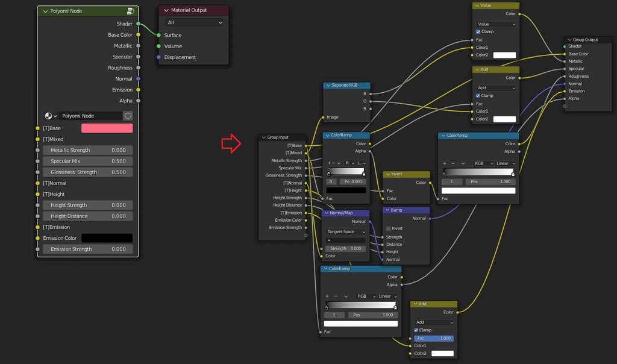Click the extras chevron next to the blue ColorRamp plus button

point(339,163)
